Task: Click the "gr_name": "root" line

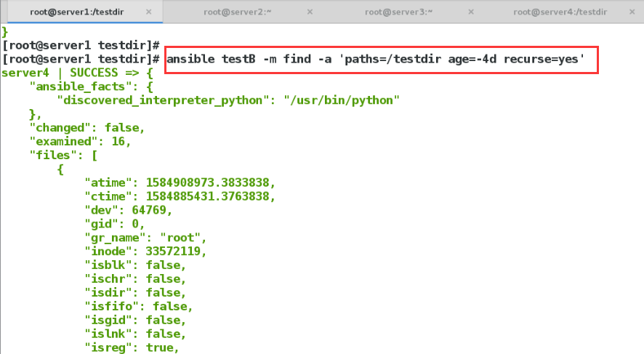Action: (x=145, y=238)
